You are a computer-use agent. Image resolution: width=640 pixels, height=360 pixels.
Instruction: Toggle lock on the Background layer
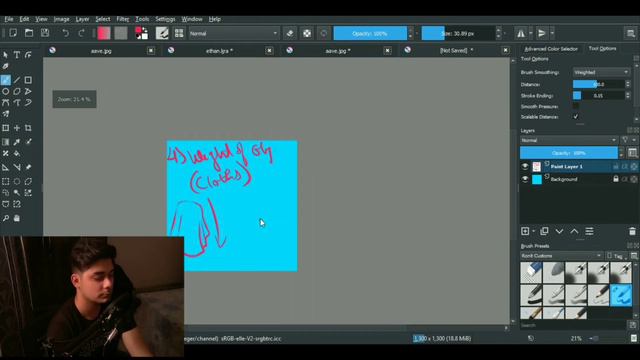(616, 179)
